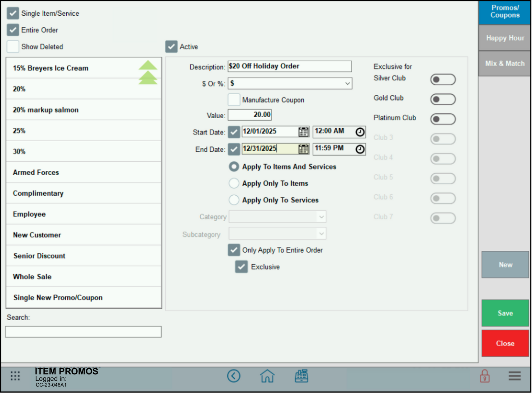
Task: Check the Manufacture Coupon checkbox
Action: (234, 100)
